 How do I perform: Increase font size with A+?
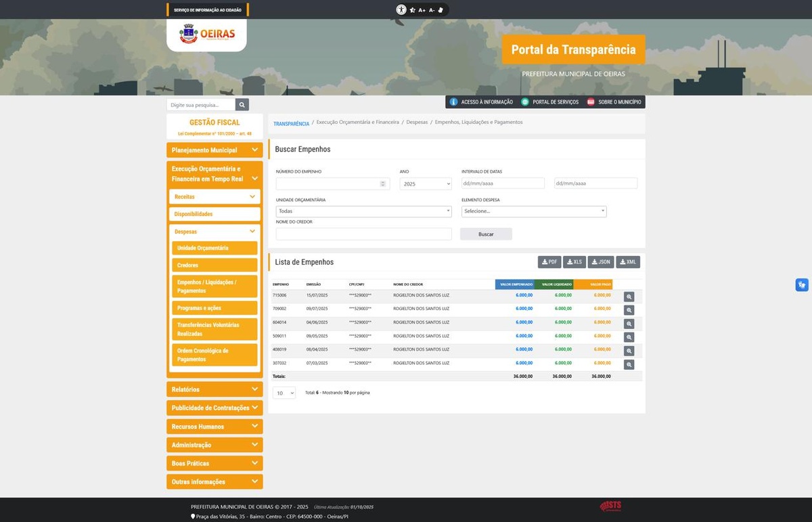pyautogui.click(x=422, y=10)
